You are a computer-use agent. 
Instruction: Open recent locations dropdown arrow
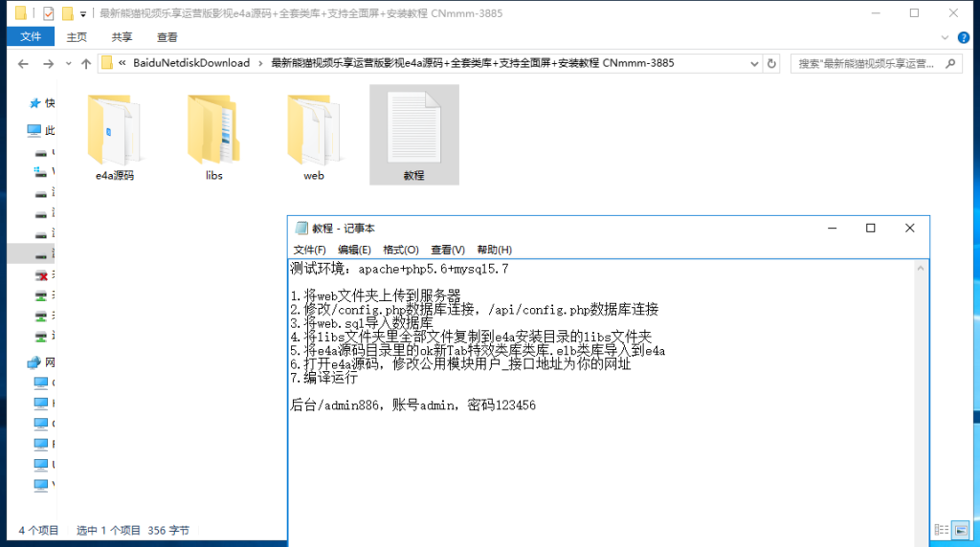tap(68, 64)
